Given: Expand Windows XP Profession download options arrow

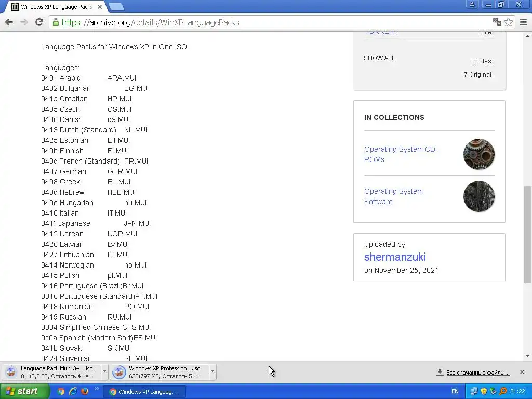Looking at the screenshot, I should [x=212, y=371].
